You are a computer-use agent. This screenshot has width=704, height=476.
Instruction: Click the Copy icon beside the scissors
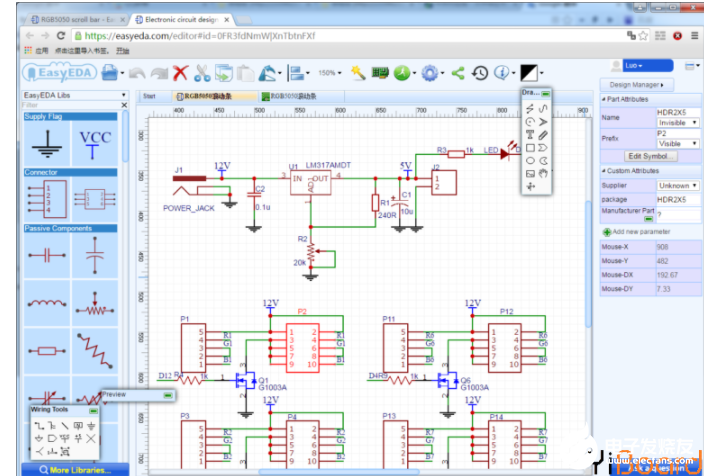pos(224,73)
